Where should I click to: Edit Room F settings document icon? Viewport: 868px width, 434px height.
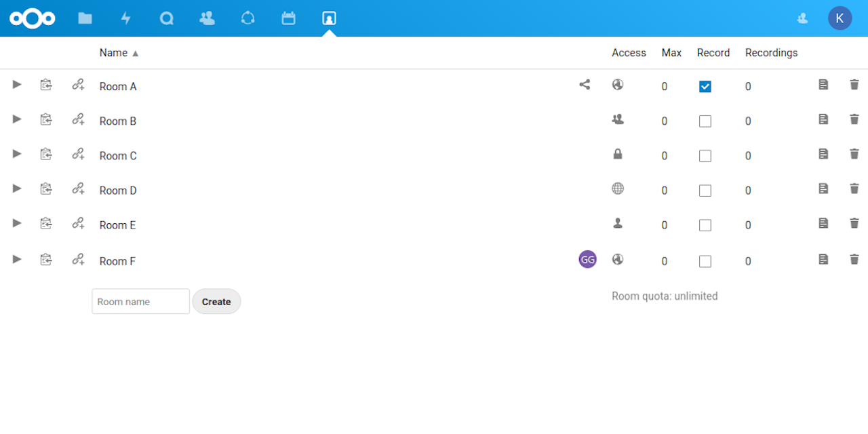(x=823, y=259)
